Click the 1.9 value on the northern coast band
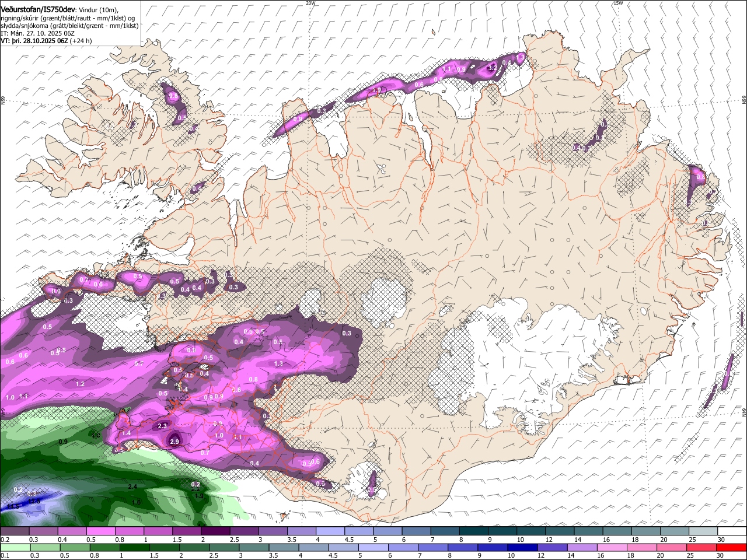The height and width of the screenshot is (560, 747). [x=377, y=90]
